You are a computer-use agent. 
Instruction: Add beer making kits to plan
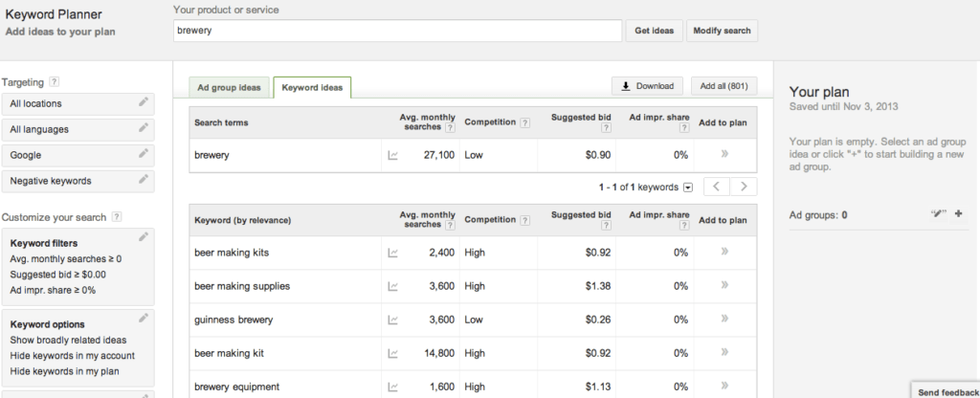[724, 252]
